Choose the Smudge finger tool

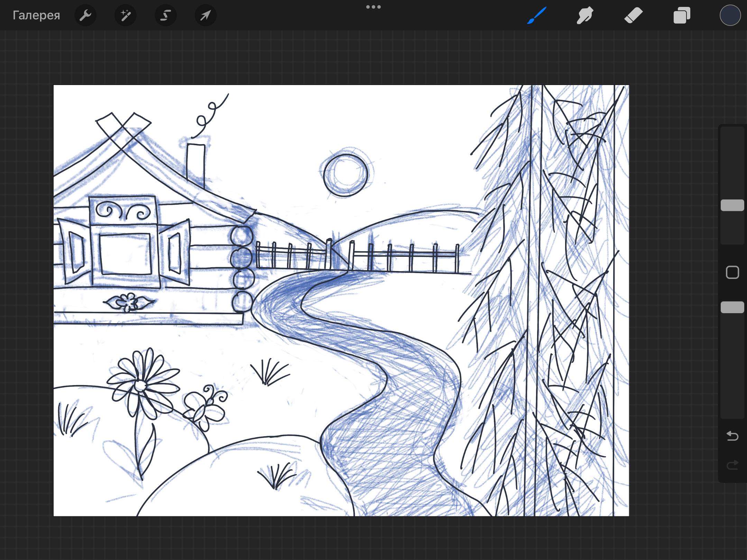coord(585,15)
